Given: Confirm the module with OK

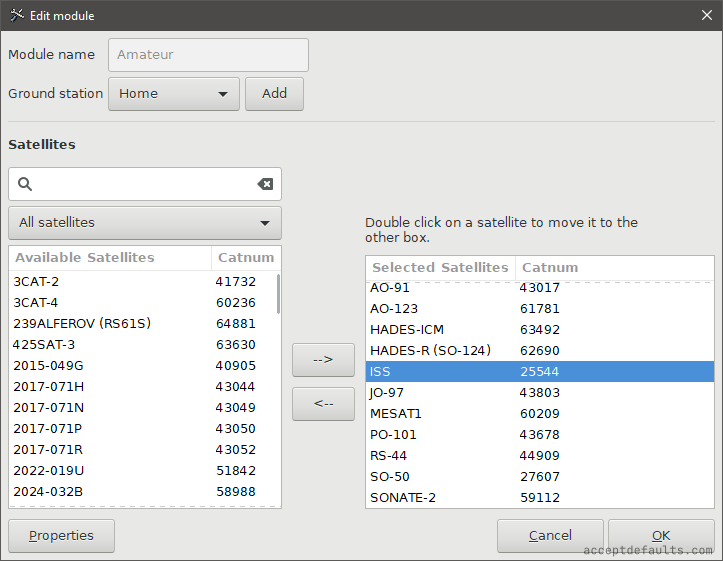Looking at the screenshot, I should coord(660,536).
